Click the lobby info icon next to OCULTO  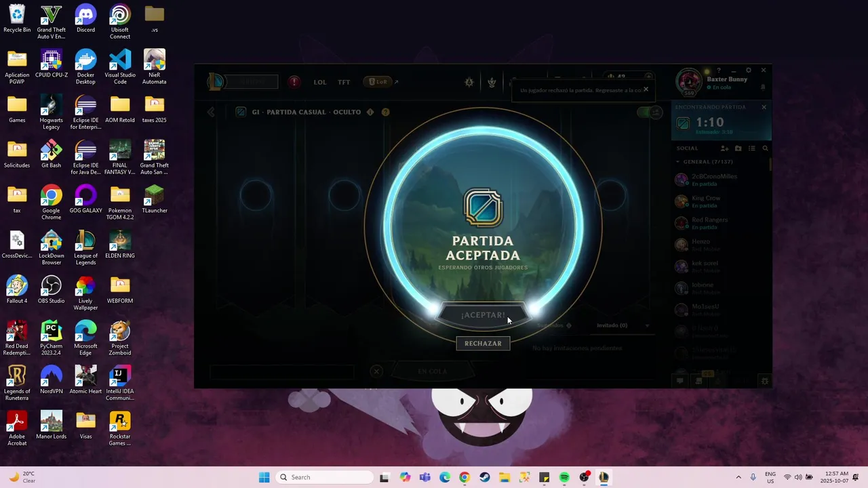(370, 112)
